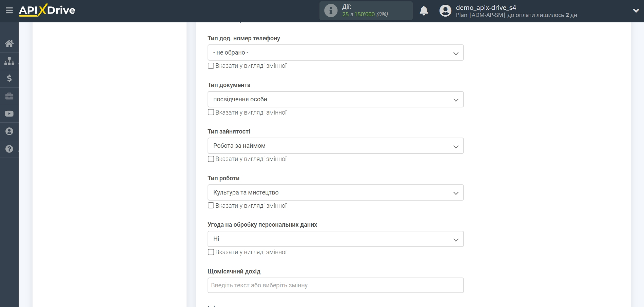Viewport: 644px width, 307px height.
Task: Open the YouTube video sidebar icon
Action: coord(9,114)
